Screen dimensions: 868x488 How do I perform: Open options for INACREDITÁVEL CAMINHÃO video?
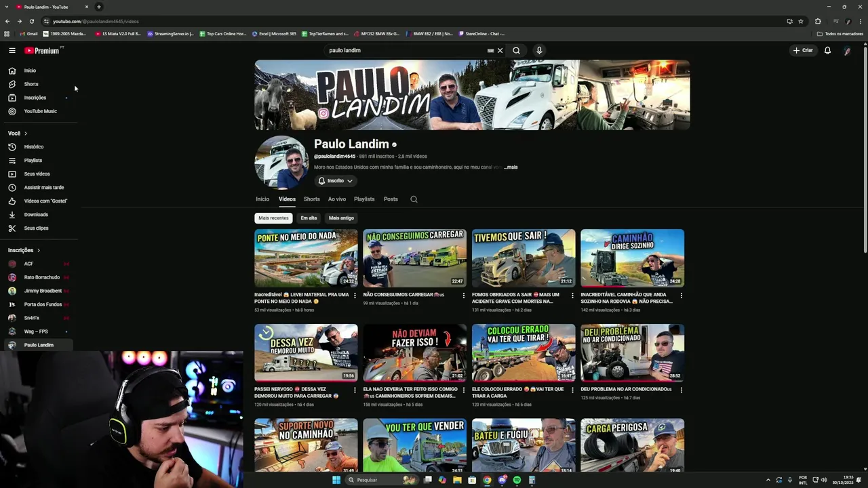682,296
